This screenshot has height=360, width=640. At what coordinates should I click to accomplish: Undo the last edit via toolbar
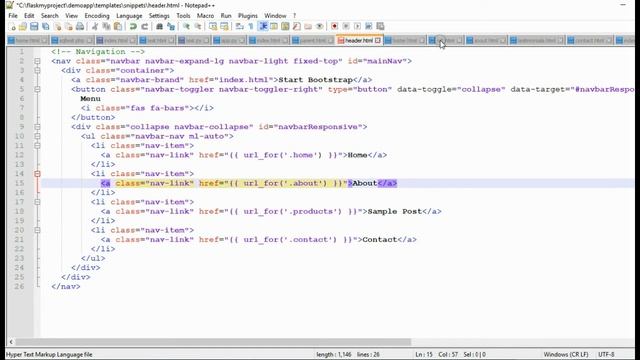(x=133, y=27)
